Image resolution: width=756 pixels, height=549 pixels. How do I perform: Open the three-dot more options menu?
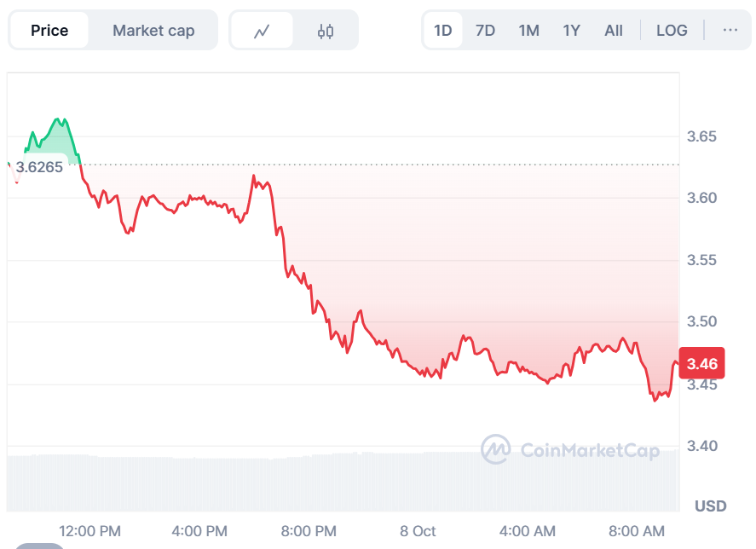click(x=730, y=30)
